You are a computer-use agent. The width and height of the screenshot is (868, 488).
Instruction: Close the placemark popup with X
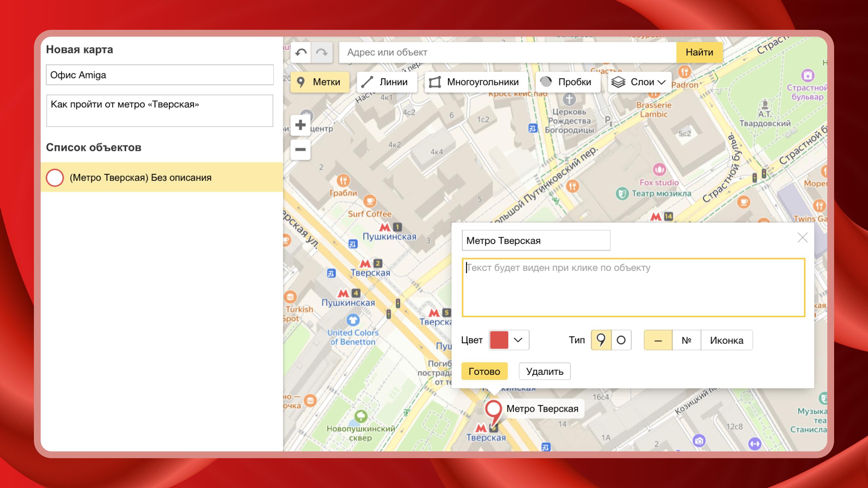click(x=802, y=238)
